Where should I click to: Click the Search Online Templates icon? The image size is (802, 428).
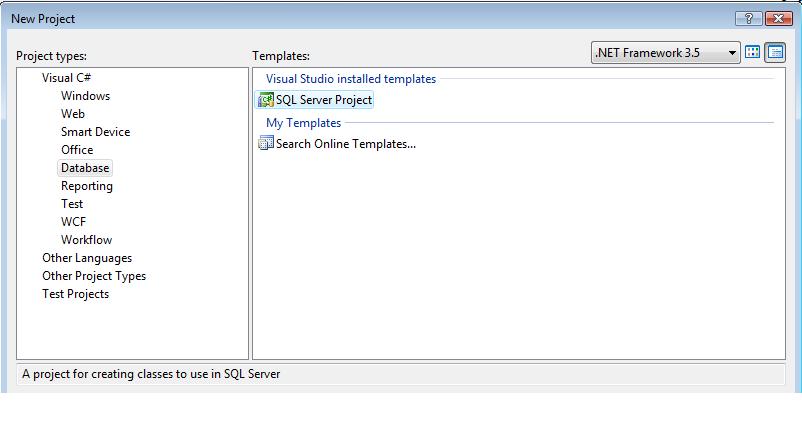pos(265,143)
